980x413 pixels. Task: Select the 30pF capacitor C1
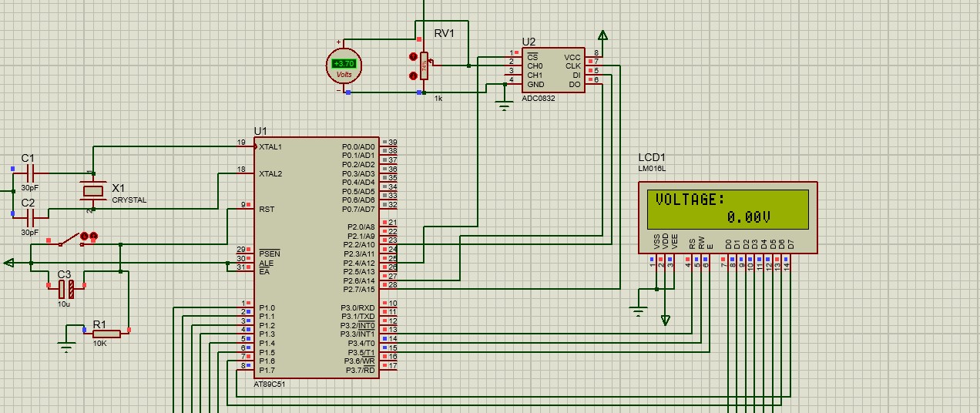pyautogui.click(x=29, y=174)
